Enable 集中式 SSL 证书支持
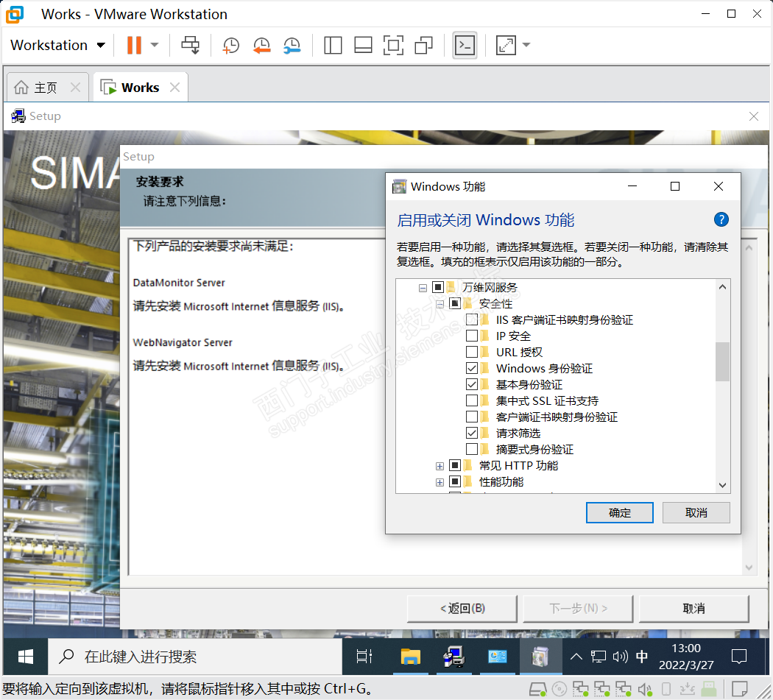 (x=472, y=400)
